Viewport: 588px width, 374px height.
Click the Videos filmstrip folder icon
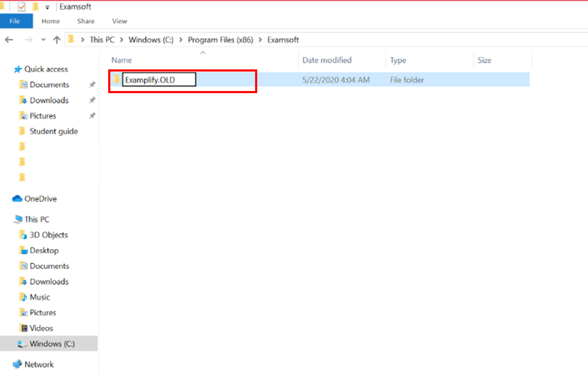click(23, 328)
